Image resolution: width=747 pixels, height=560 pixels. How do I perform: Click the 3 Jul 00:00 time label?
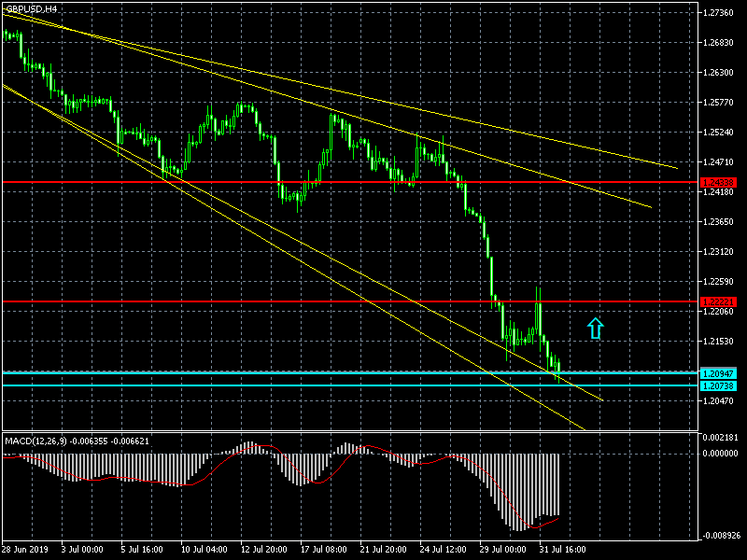pos(82,550)
